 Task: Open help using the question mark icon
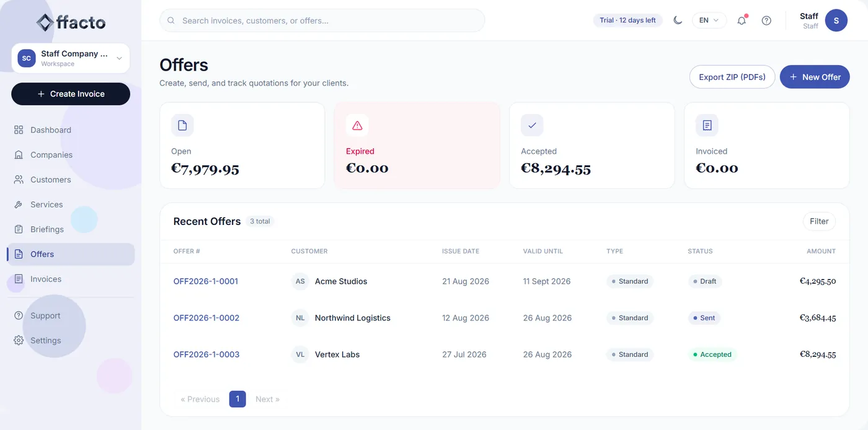[766, 20]
